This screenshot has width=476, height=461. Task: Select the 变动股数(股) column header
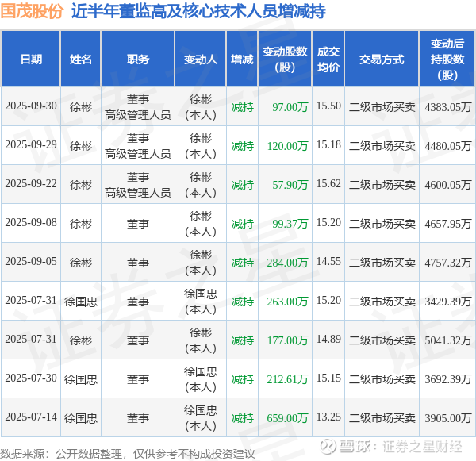[x=285, y=60]
